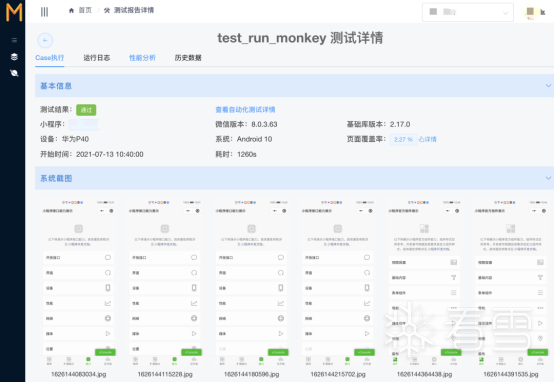The height and width of the screenshot is (382, 554).
Task: Click the 耗时 1260s text
Action: pos(236,154)
